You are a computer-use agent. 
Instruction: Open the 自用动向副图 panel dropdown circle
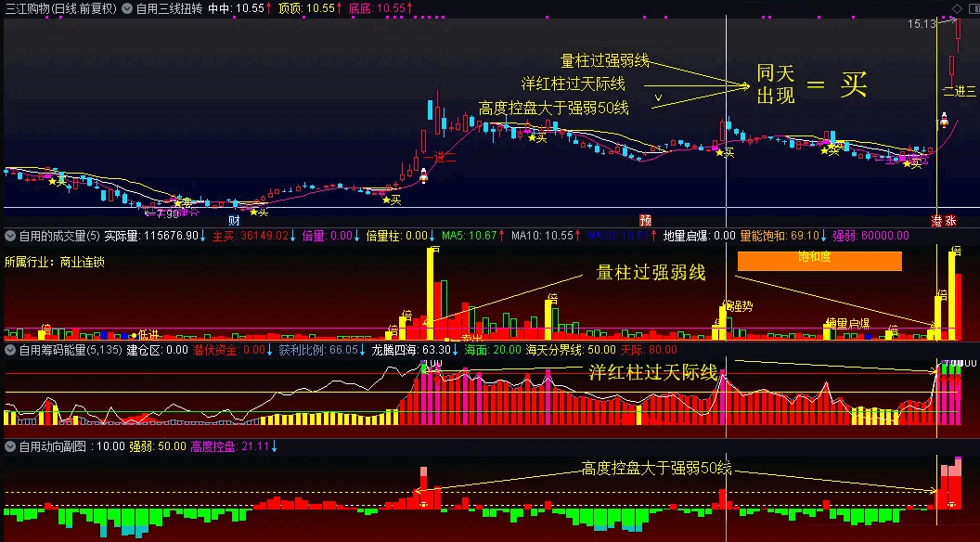click(10, 446)
